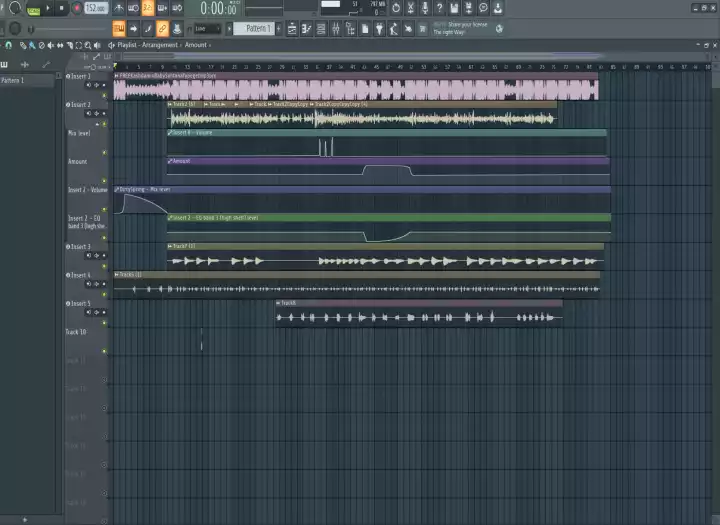The width and height of the screenshot is (720, 525).
Task: Toggle the playlist magnet snap icon
Action: tap(8, 45)
